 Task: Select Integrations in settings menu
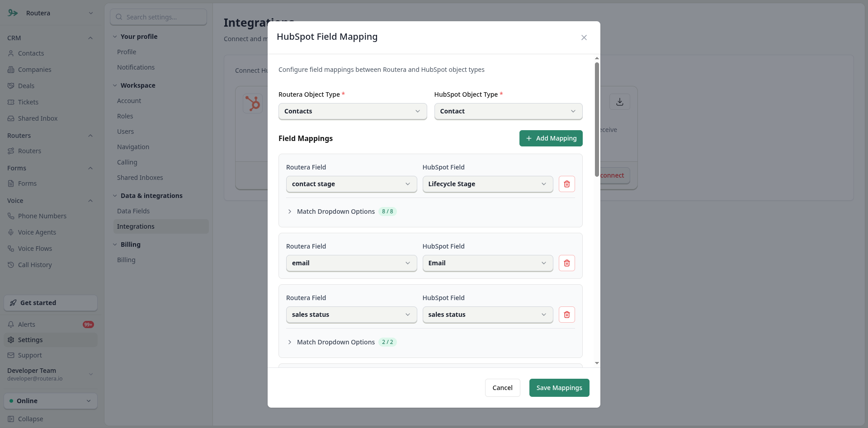point(161,226)
